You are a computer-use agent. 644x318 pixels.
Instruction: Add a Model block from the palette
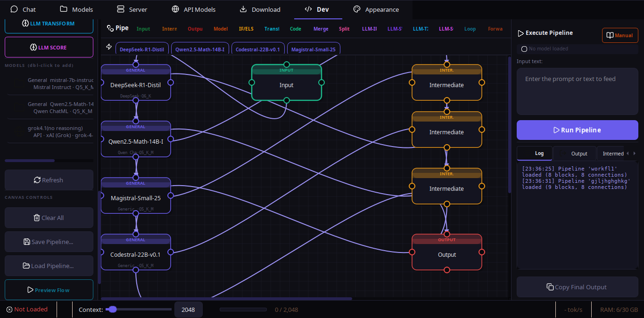coord(221,29)
